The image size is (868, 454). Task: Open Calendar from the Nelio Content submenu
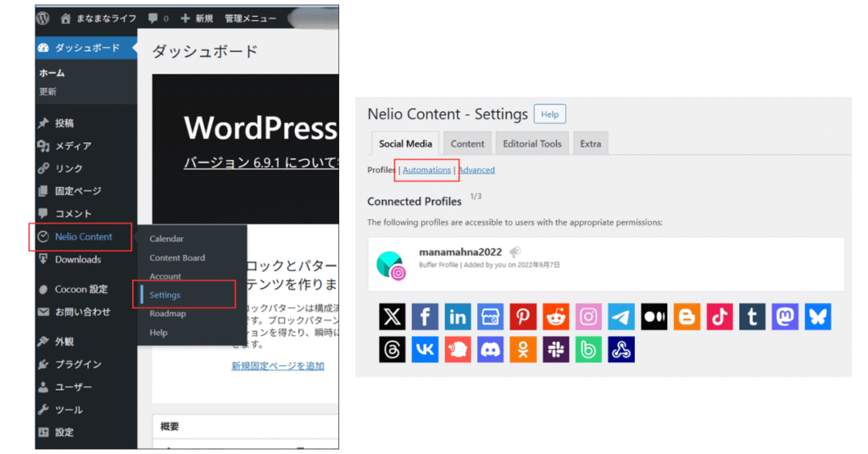[x=166, y=239]
